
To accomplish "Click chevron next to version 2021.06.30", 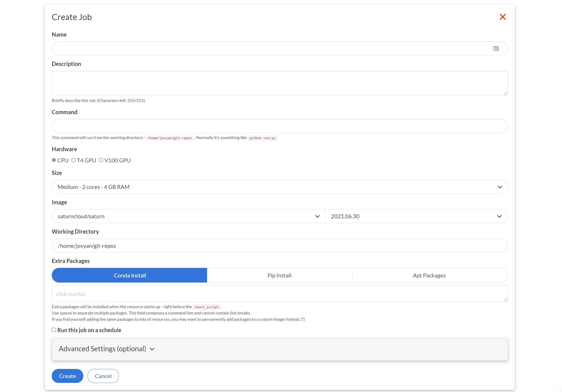I will pyautogui.click(x=499, y=216).
